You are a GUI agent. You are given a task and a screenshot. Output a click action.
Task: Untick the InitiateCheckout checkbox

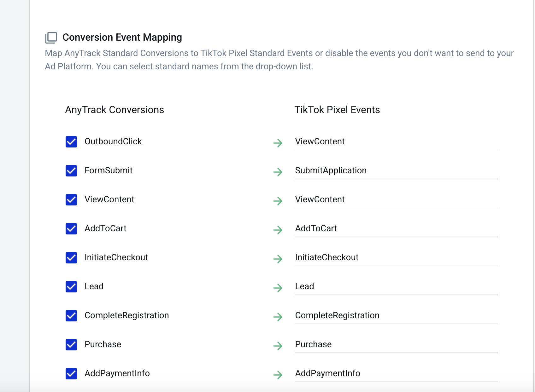[71, 258]
